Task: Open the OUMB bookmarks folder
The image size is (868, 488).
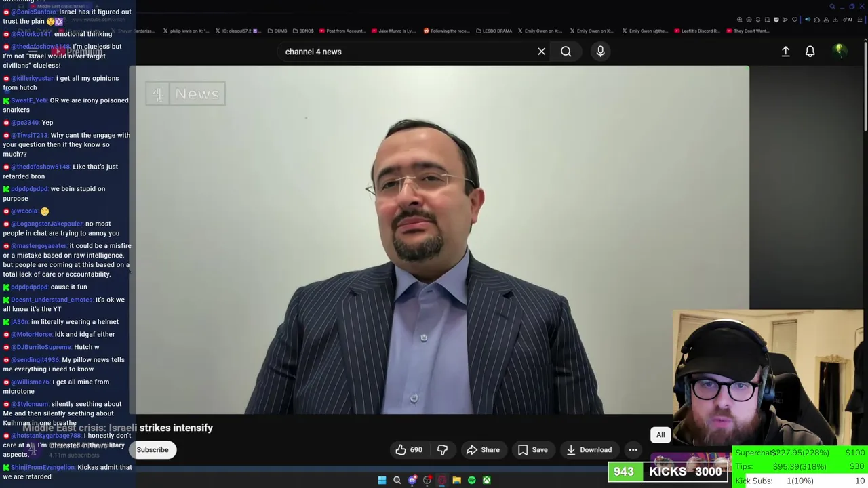Action: [277, 30]
